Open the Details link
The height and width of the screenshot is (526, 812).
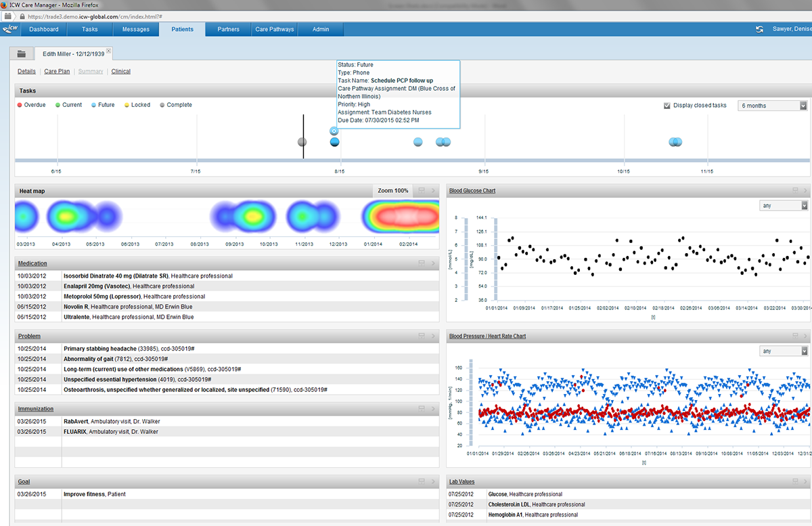tap(26, 71)
